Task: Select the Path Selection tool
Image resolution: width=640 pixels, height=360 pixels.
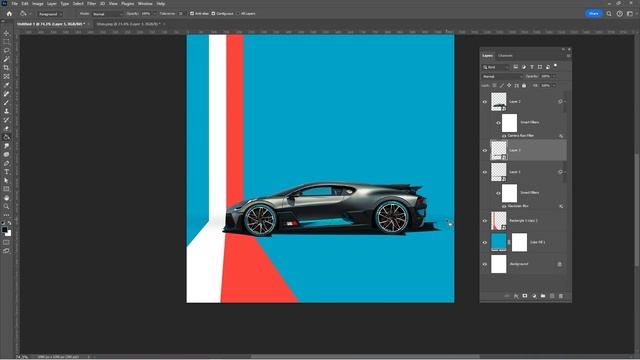Action: (x=6, y=180)
